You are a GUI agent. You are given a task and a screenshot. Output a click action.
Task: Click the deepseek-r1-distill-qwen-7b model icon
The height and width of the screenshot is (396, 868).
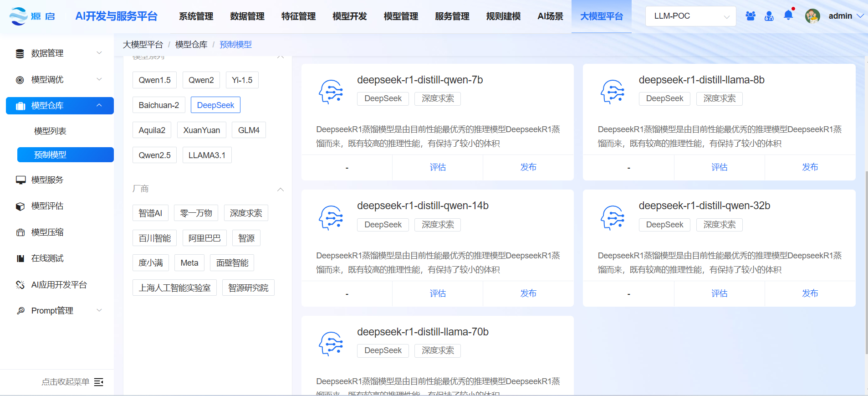point(331,92)
